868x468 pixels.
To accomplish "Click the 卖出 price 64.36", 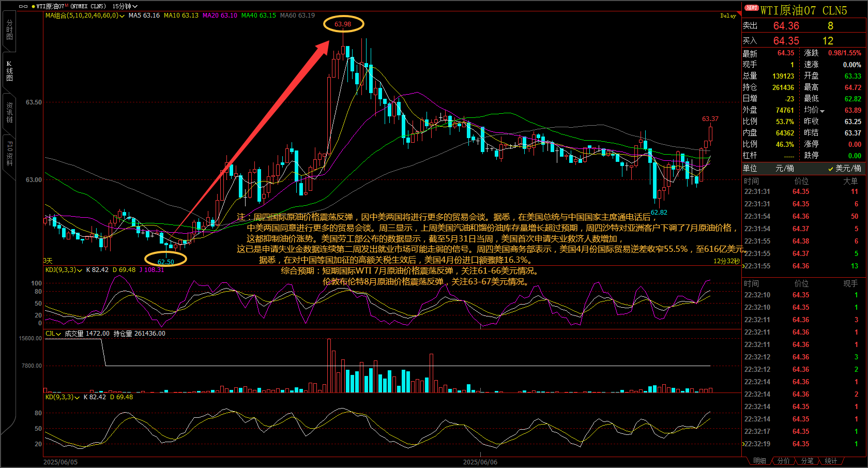I will pyautogui.click(x=786, y=26).
